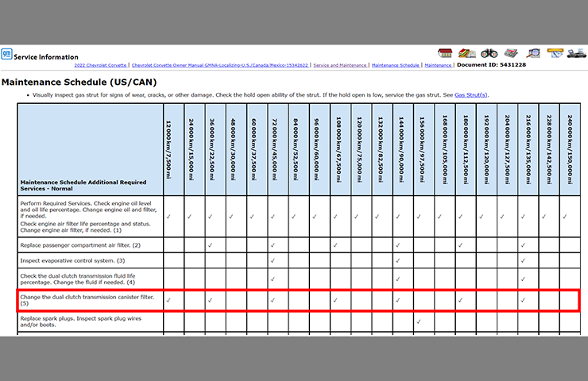The image size is (588, 381).
Task: Click the last Maintenance breadcrumb link
Action: [x=438, y=65]
